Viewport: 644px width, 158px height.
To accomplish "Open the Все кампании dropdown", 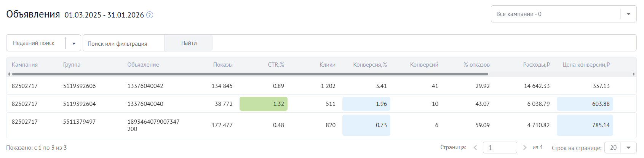I will 564,14.
